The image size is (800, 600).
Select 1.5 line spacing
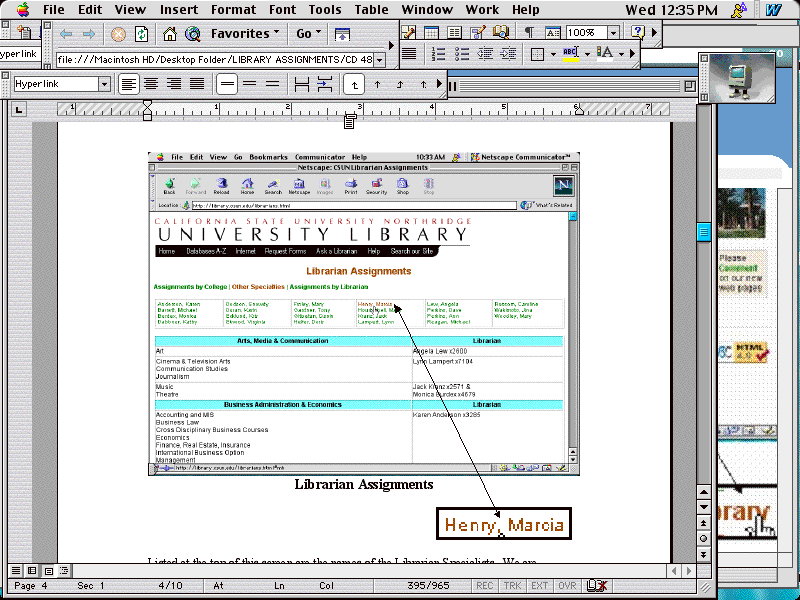click(x=249, y=84)
